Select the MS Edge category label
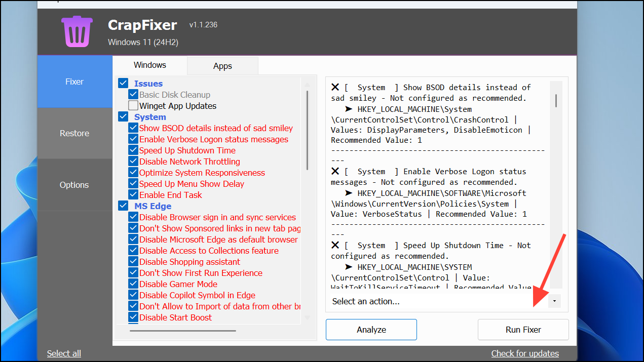644x362 pixels. (153, 206)
